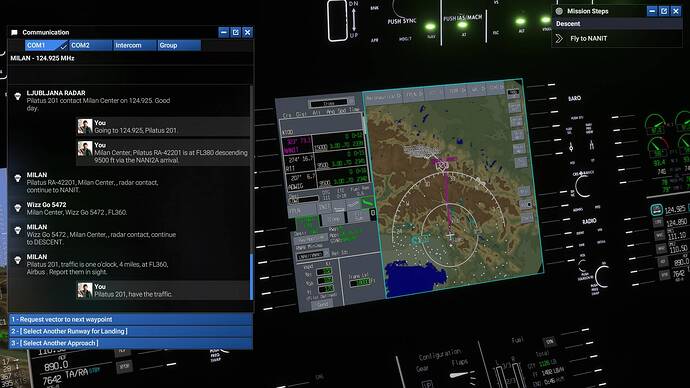This screenshot has height=388, width=690.
Task: Toggle the AT autothrottle button
Action: pyautogui.click(x=462, y=26)
